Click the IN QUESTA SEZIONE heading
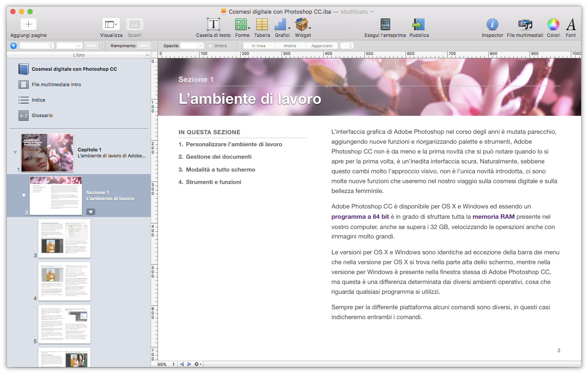Screen dimensions: 588x374 click(x=209, y=133)
